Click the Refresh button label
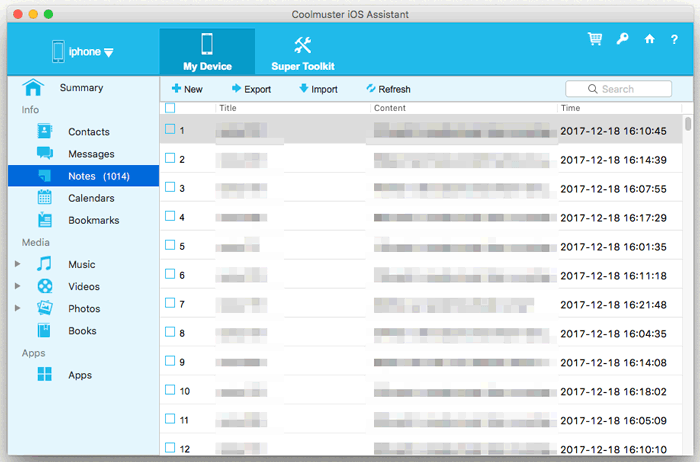The image size is (700, 462). [394, 89]
